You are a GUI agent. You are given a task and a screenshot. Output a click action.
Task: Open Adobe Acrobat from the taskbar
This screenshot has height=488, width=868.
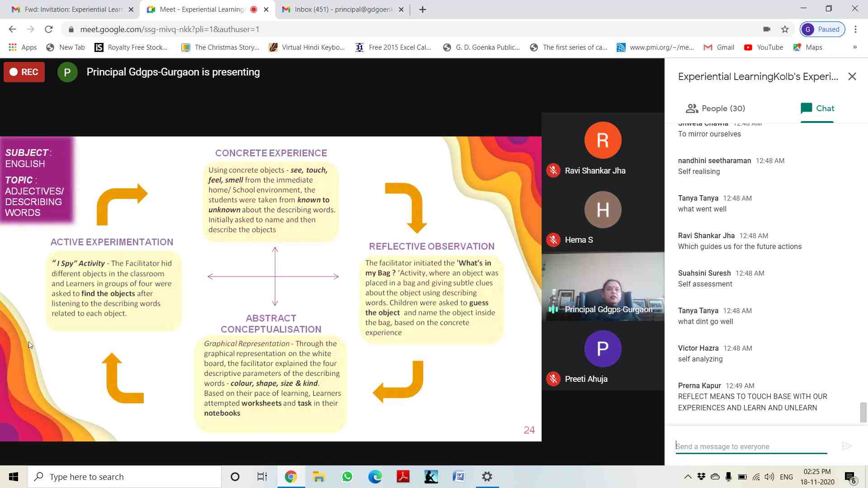[x=403, y=477]
